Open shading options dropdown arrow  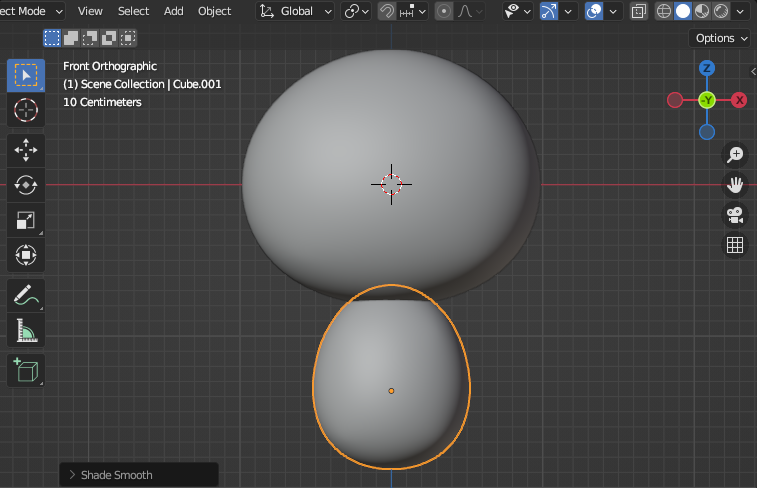pyautogui.click(x=740, y=11)
